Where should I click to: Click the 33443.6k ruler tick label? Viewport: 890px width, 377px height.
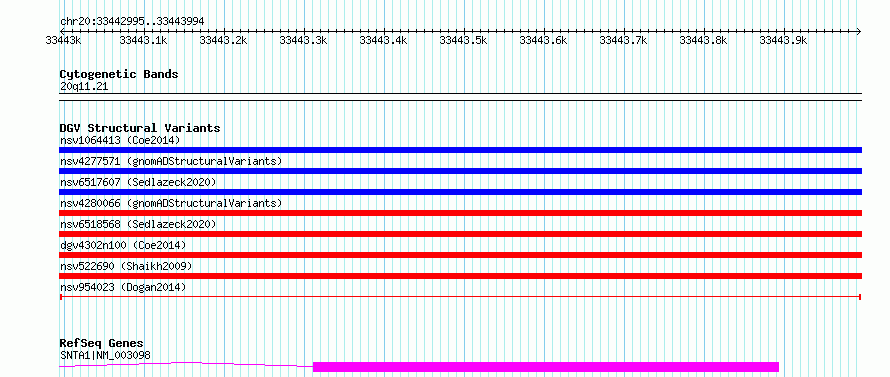544,40
